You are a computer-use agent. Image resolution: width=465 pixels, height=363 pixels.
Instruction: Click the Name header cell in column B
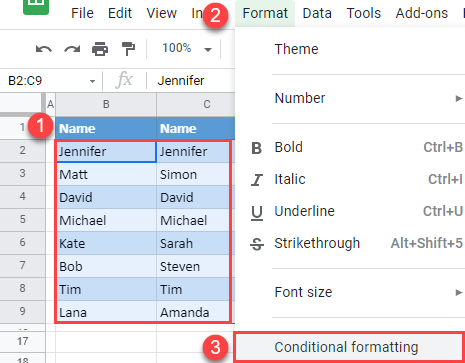106,128
